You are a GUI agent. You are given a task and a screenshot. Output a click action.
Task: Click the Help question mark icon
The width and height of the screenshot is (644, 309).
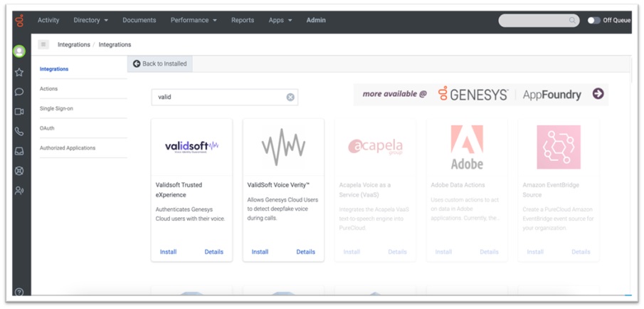pyautogui.click(x=19, y=292)
